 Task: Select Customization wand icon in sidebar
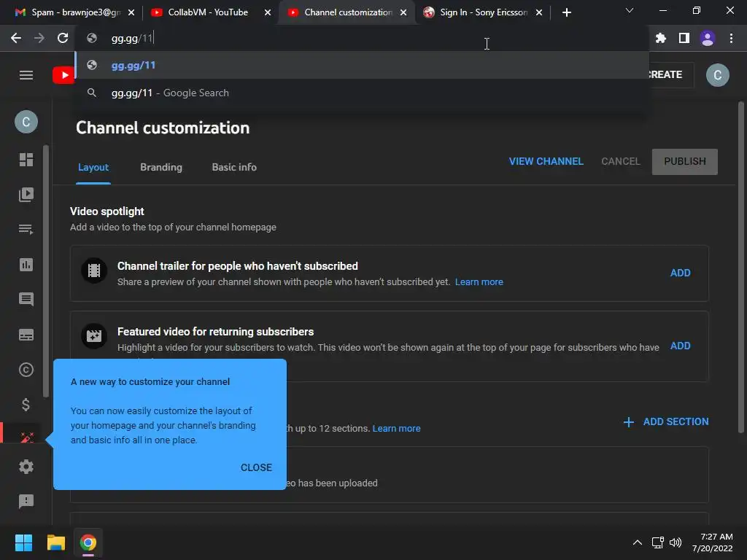coord(26,436)
